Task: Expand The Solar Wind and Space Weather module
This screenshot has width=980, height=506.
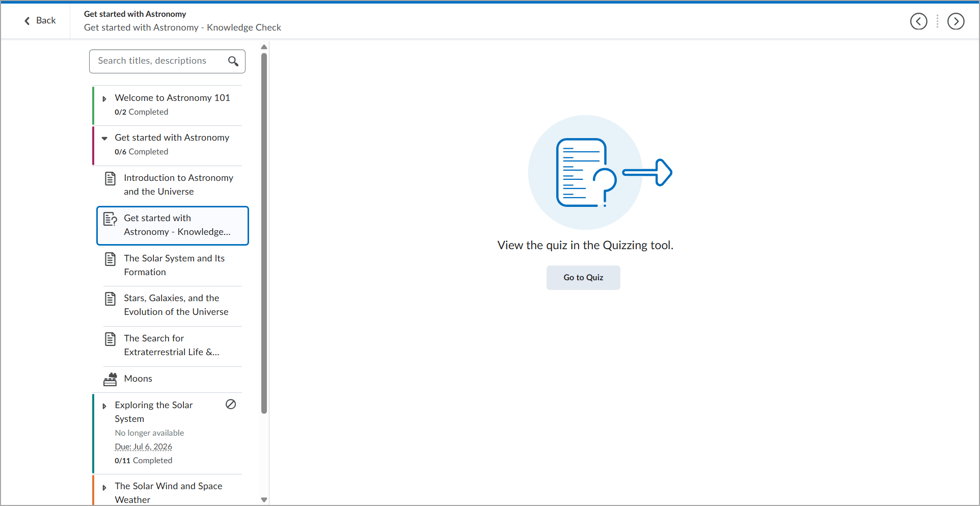Action: (x=104, y=488)
